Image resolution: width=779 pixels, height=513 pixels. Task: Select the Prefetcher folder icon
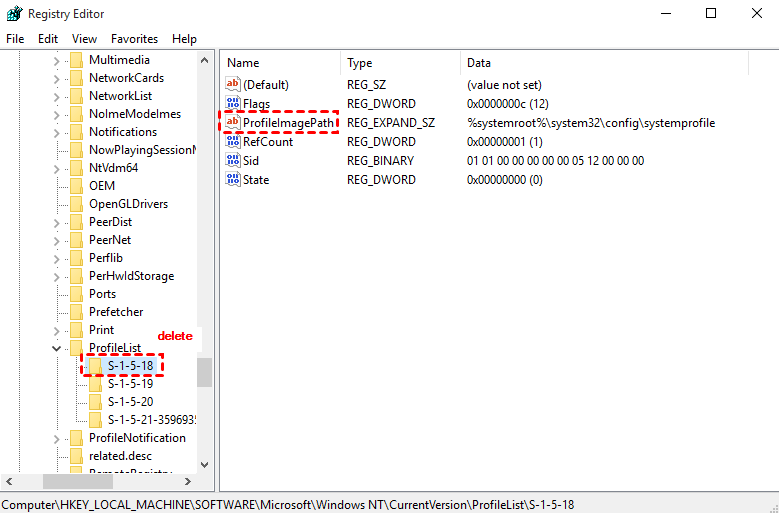coord(77,312)
